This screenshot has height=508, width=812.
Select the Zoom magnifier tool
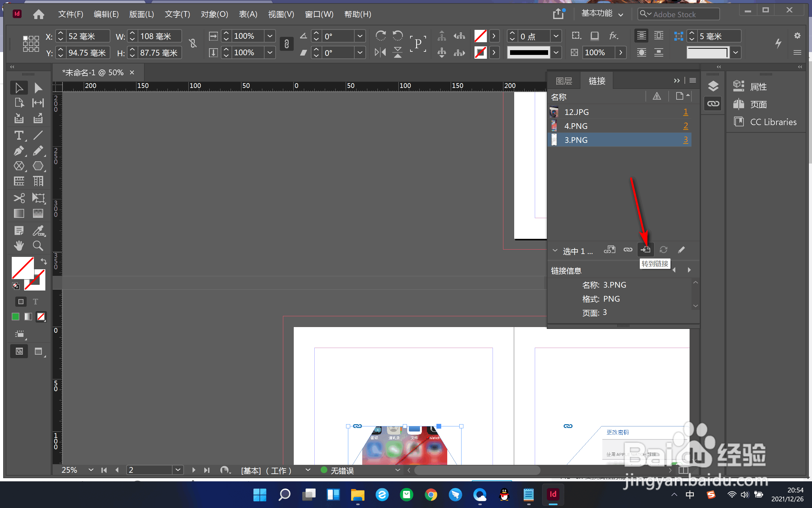tap(38, 246)
